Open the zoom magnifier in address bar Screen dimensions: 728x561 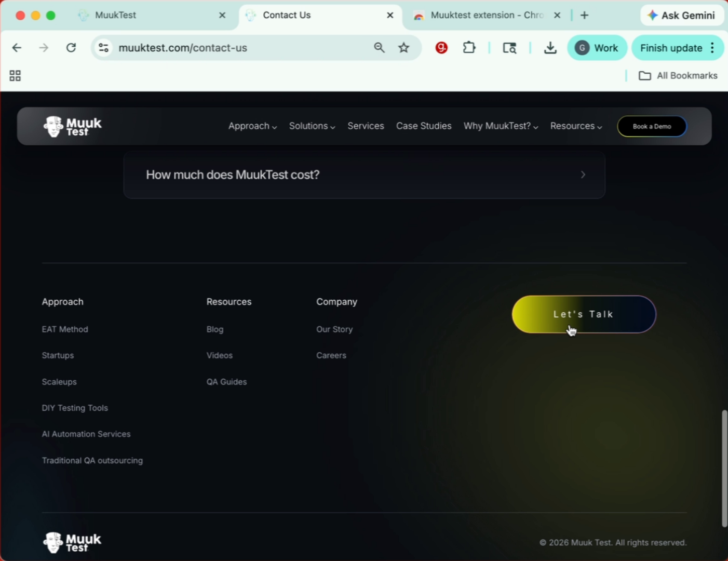379,48
